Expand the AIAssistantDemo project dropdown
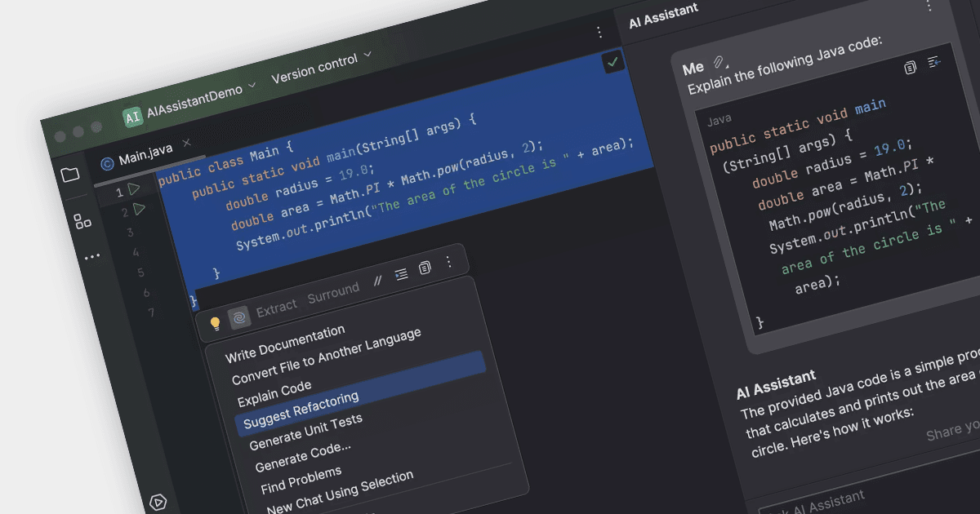Viewport: 980px width, 514px height. coord(252,84)
